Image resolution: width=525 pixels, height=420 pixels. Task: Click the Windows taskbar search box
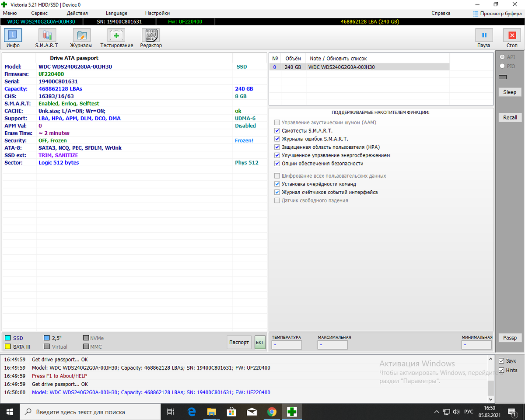click(x=90, y=412)
